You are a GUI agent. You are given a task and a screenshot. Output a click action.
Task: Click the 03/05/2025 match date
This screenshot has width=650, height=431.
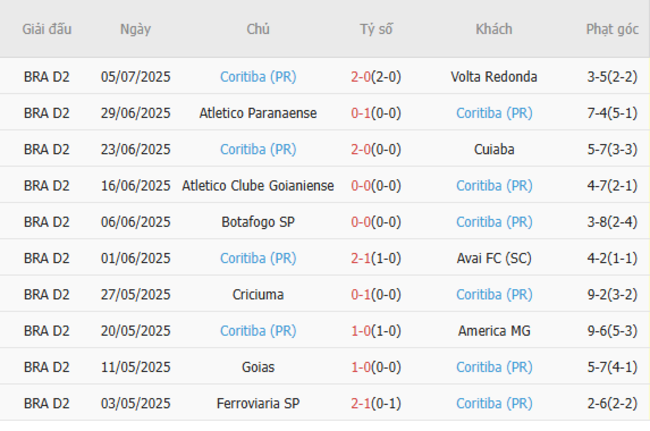[135, 403]
